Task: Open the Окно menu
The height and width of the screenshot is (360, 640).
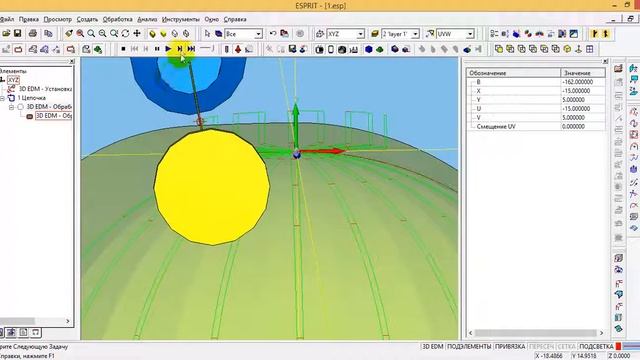Action: tap(211, 19)
